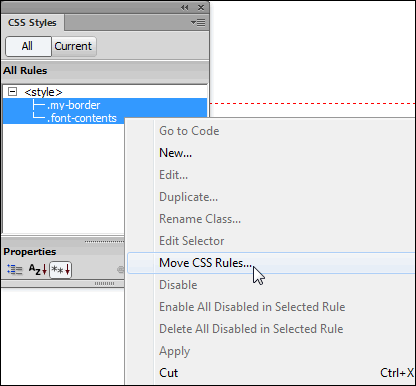Switch to Current selection mode

coord(73,46)
